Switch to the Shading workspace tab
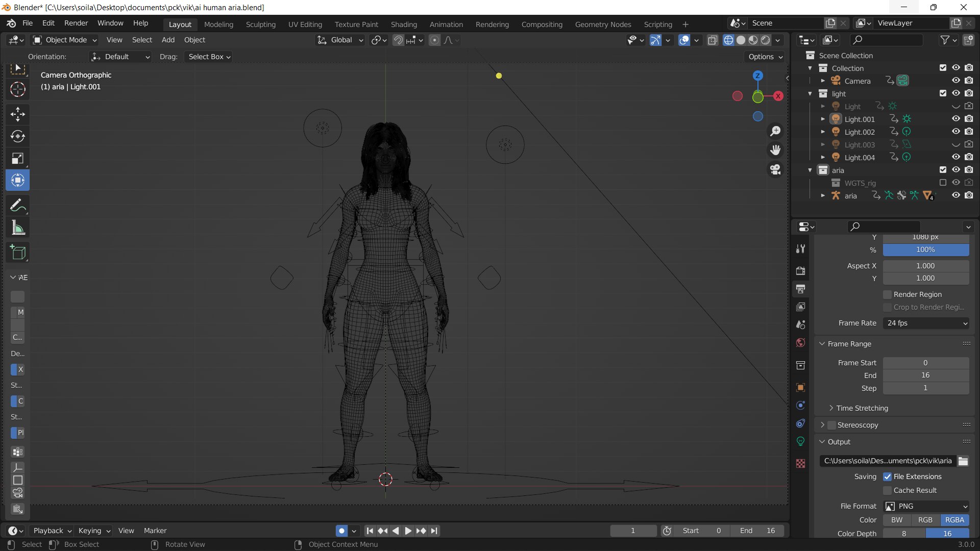 tap(404, 24)
